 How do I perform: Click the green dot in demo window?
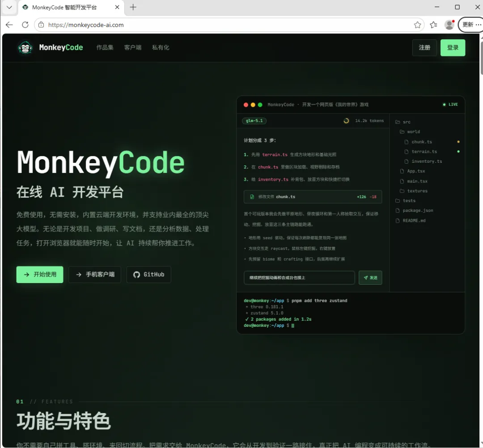tap(260, 105)
